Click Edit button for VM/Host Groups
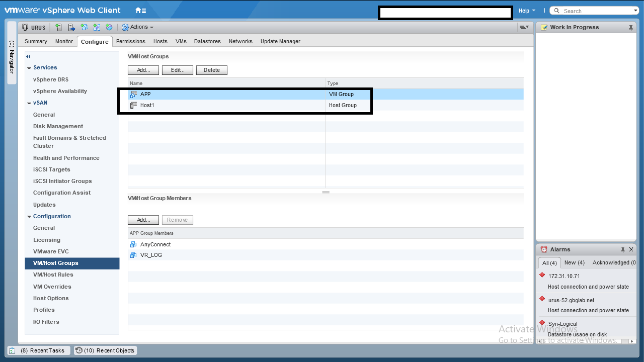 tap(177, 70)
